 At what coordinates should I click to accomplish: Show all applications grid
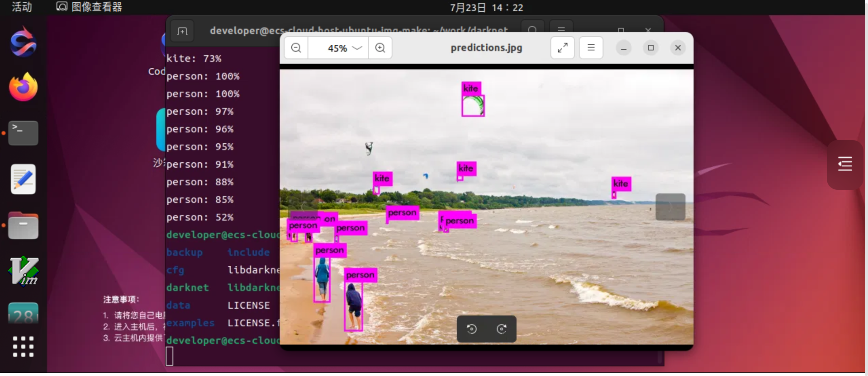[x=23, y=347]
